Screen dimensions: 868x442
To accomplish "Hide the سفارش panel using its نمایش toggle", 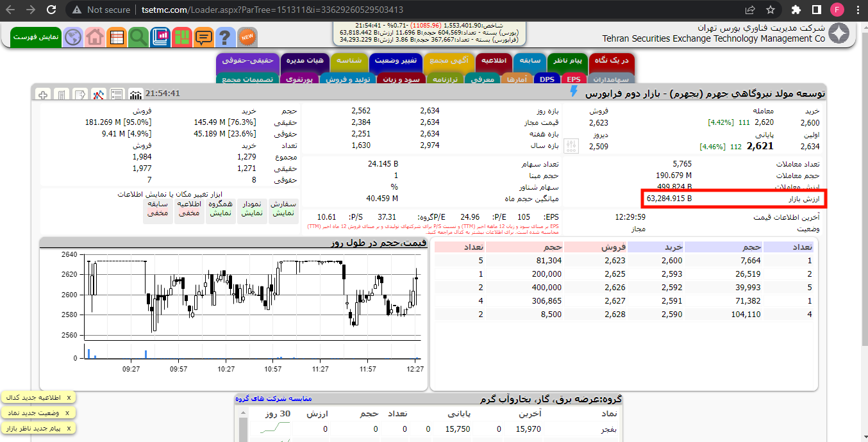I will [280, 212].
